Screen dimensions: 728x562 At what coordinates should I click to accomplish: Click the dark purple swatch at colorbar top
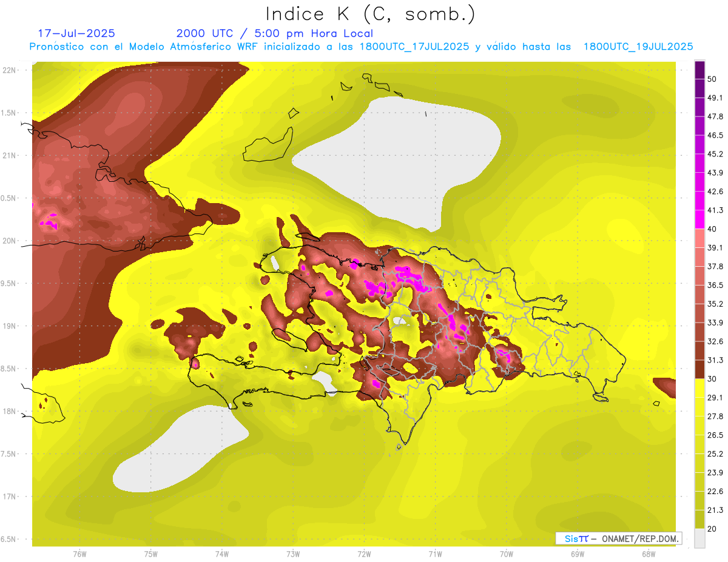tap(699, 70)
